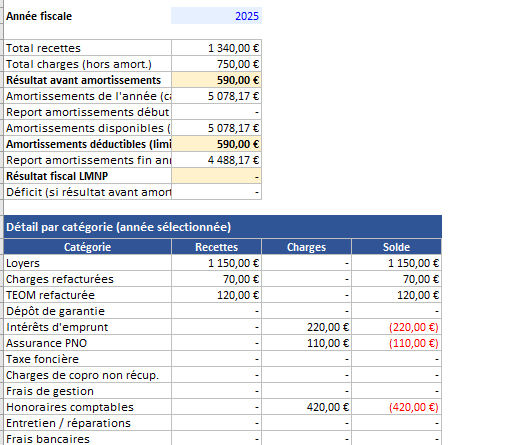Screen dimensions: 523x445
Task: Click the 'Amortissements disponibles' label cell
Action: click(x=88, y=128)
